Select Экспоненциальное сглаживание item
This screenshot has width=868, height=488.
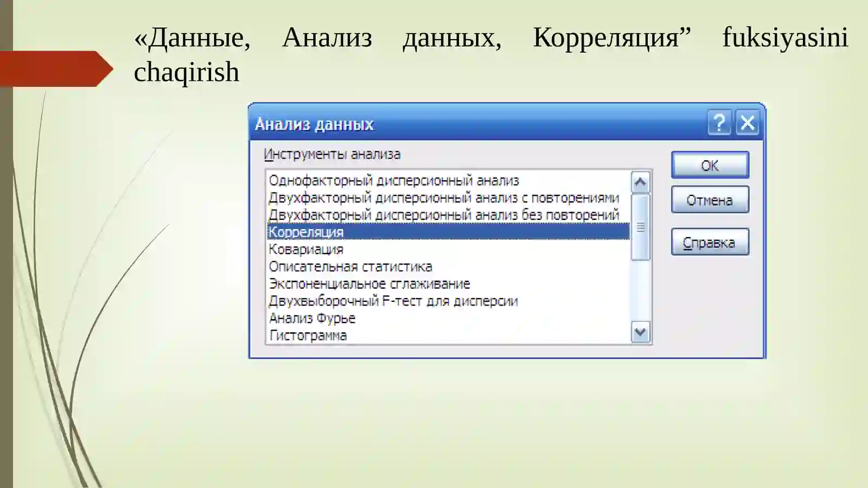point(449,284)
